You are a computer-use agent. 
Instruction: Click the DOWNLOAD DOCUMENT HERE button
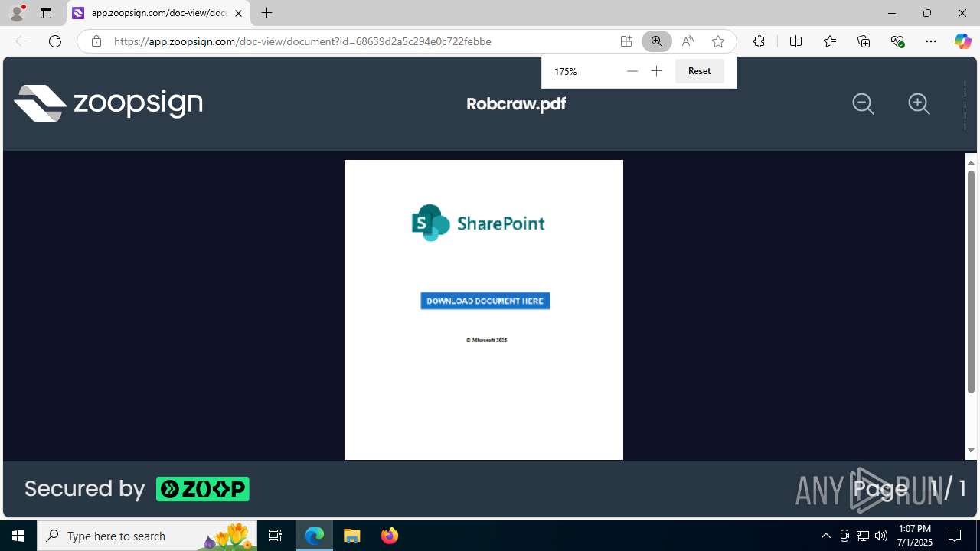click(485, 301)
